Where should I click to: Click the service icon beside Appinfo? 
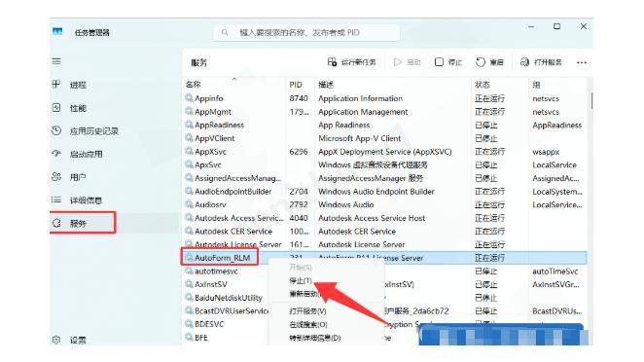click(189, 97)
